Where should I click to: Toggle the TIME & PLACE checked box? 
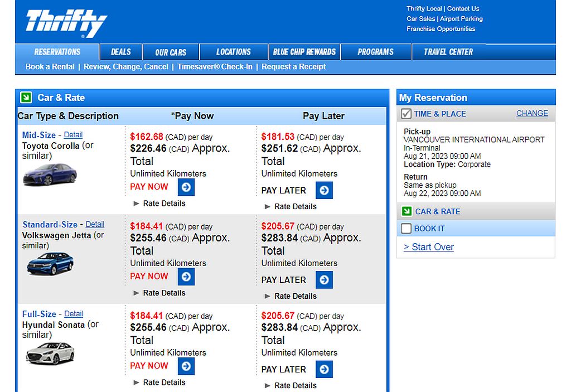(406, 114)
